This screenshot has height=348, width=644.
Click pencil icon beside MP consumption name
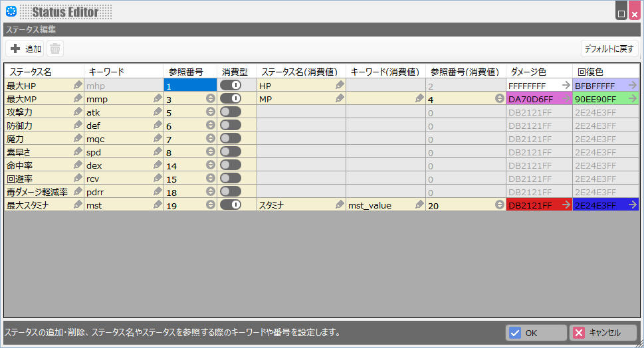tap(340, 99)
